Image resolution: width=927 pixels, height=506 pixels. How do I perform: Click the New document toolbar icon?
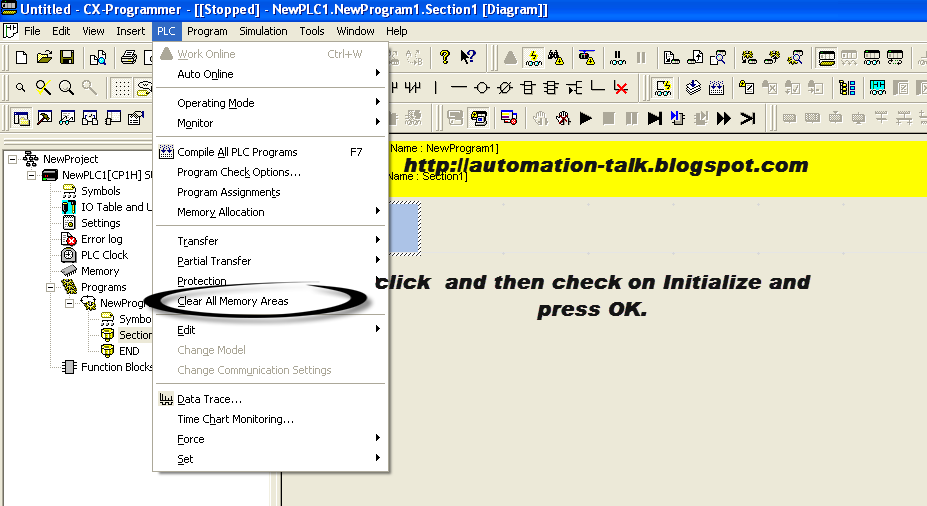click(x=21, y=57)
